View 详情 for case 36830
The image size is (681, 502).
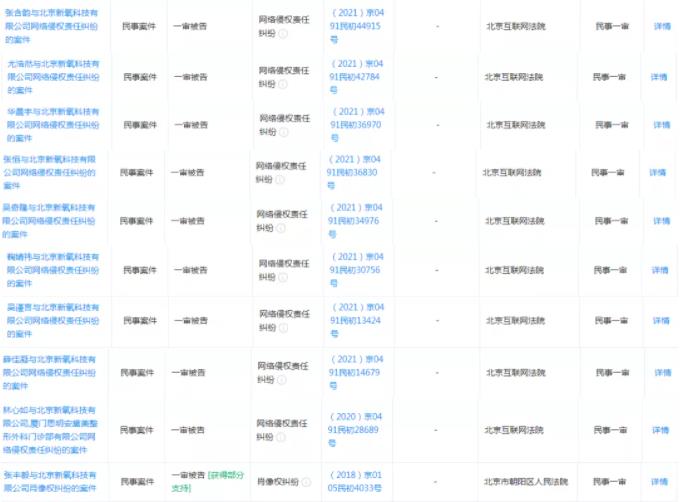pos(658,172)
